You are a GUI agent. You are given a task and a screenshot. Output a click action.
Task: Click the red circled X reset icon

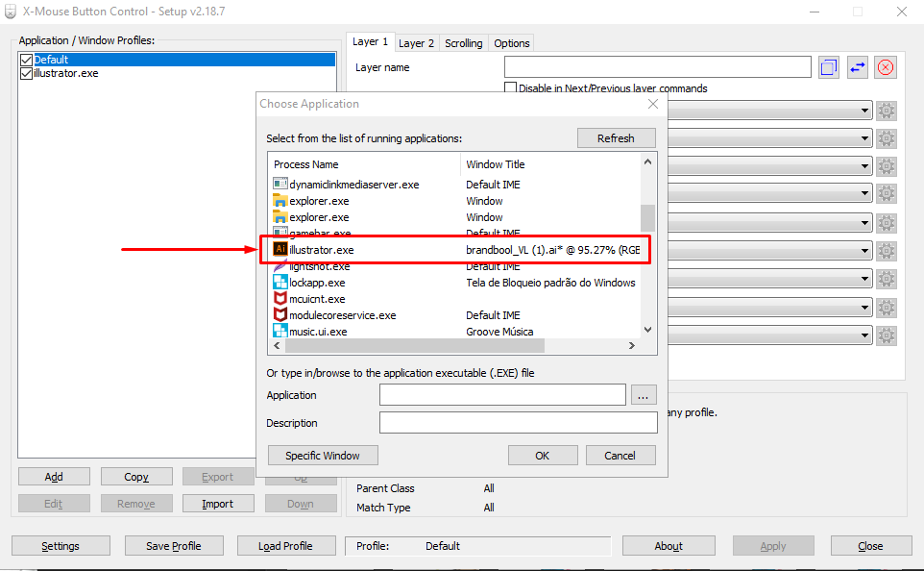click(x=885, y=67)
